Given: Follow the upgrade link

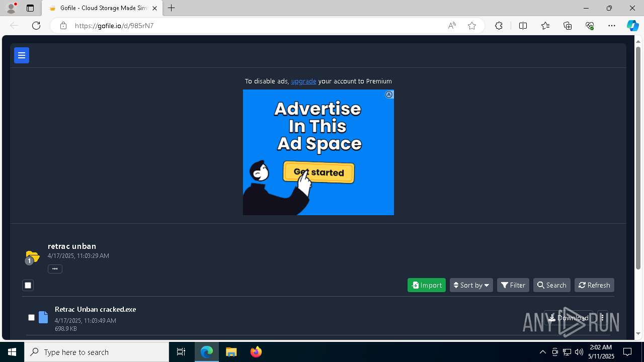Looking at the screenshot, I should pos(304,81).
